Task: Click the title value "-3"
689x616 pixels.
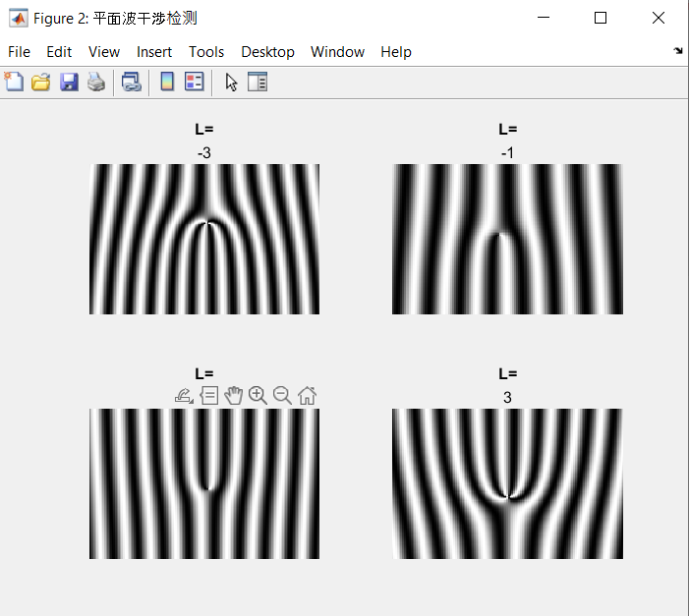Action: point(203,153)
